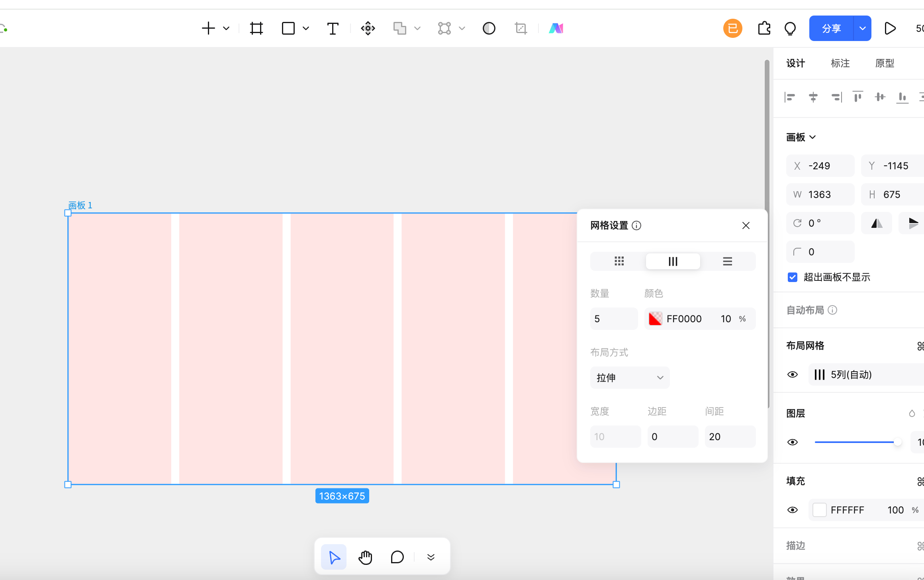Screen dimensions: 924x580
Task: Select the Text tool
Action: click(333, 28)
